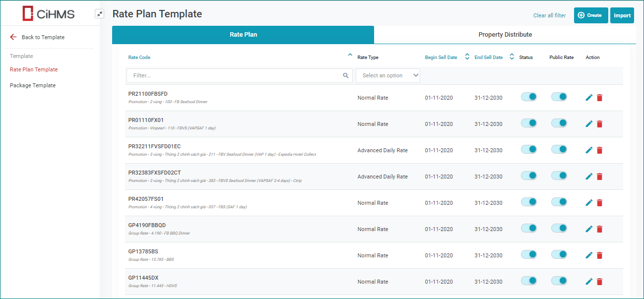Image resolution: width=644 pixels, height=299 pixels.
Task: Delete the GP4190FBBQD rate plan
Action: click(599, 229)
